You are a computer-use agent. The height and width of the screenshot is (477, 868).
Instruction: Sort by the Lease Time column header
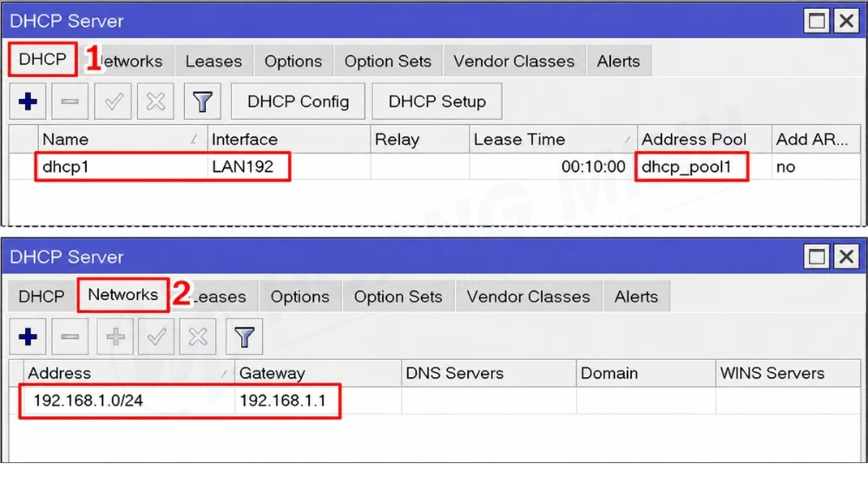pos(553,140)
